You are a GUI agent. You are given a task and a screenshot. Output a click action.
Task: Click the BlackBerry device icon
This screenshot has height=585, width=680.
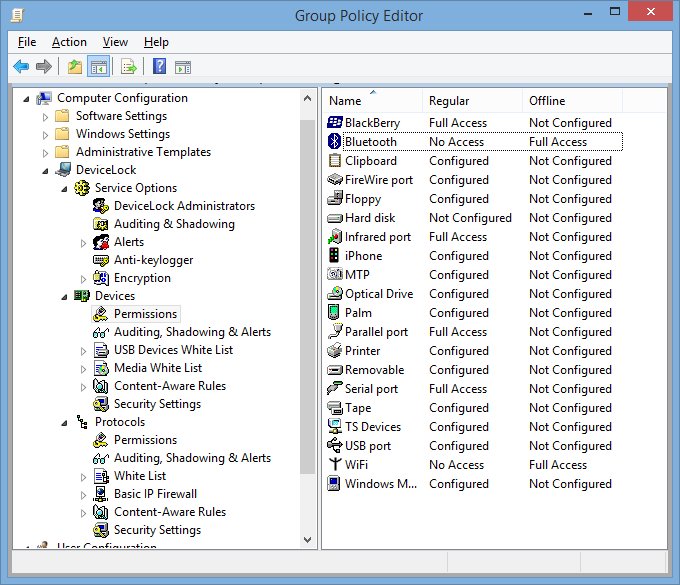[x=334, y=123]
